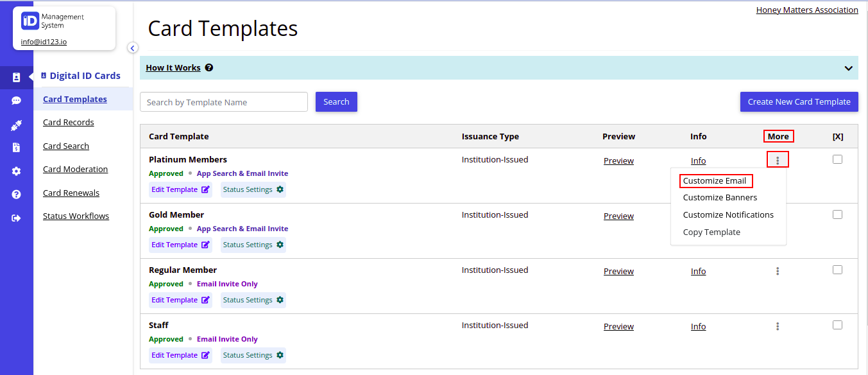868x375 pixels.
Task: Open the Digital ID Cards sidebar icon
Action: 16,76
